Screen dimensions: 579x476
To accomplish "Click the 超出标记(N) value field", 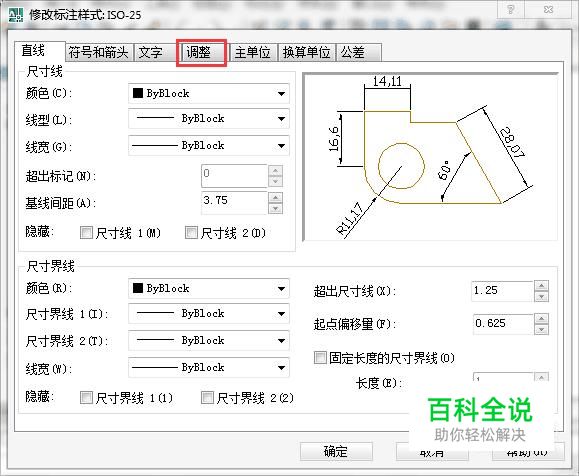I will tap(234, 176).
